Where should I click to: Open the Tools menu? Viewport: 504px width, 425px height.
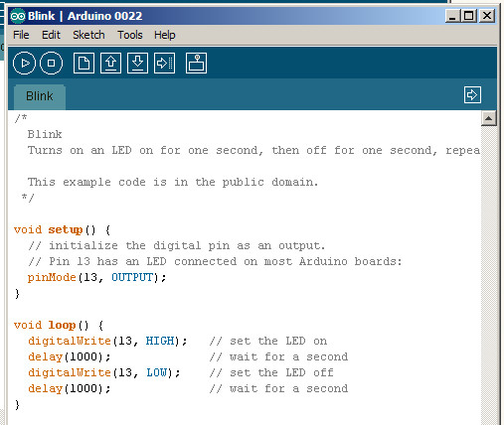click(130, 35)
